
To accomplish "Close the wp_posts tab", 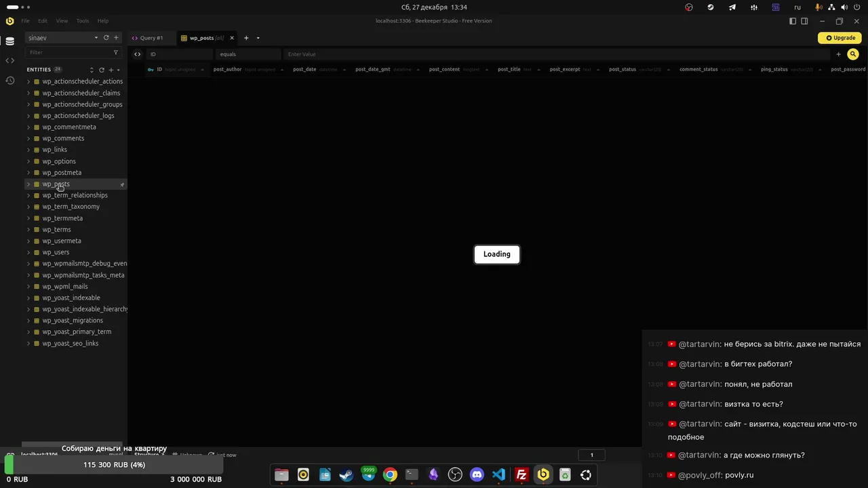I will (x=232, y=38).
